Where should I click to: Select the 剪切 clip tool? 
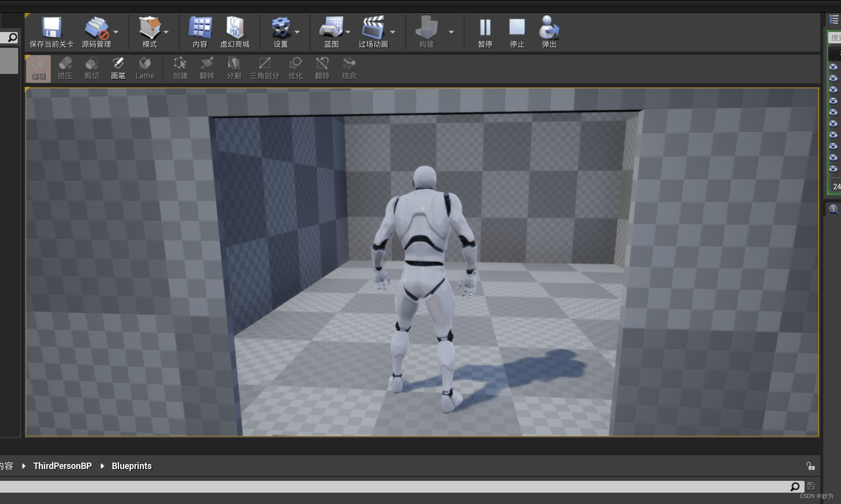coord(92,68)
